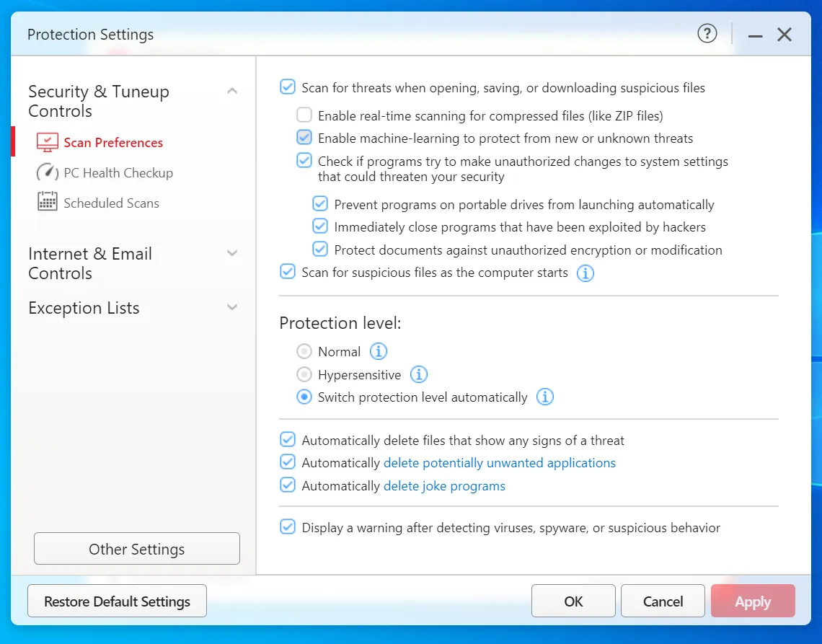Click the Scheduled Scans calendar icon

47,203
